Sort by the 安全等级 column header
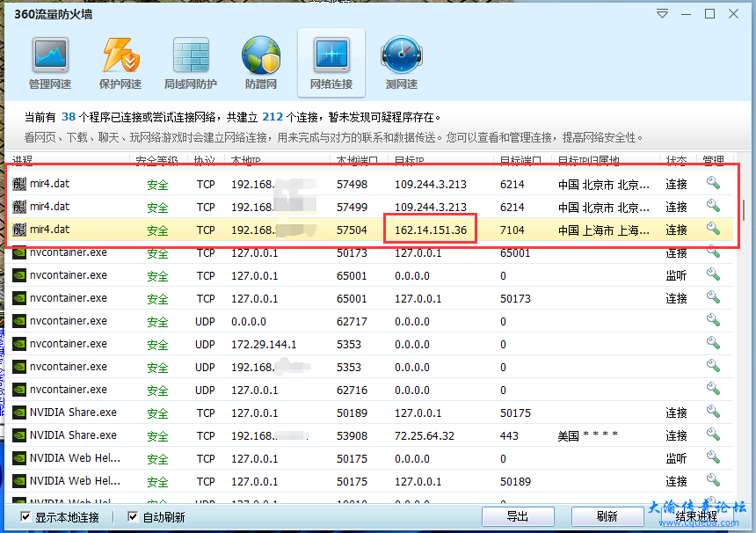Viewport: 756px width, 533px height. tap(158, 160)
